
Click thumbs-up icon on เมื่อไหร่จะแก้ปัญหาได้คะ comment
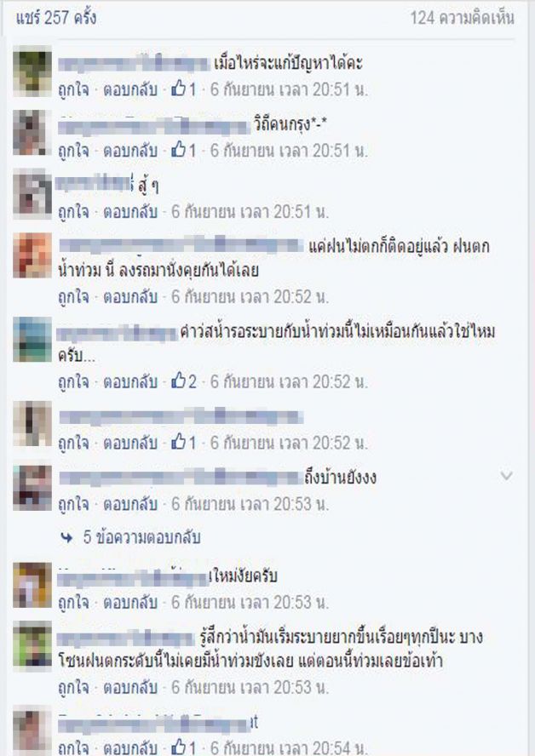pyautogui.click(x=179, y=89)
